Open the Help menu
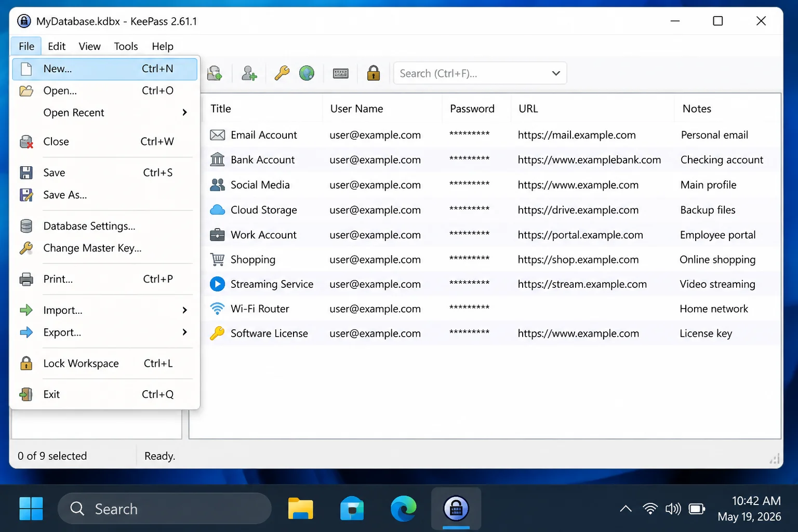 point(163,46)
